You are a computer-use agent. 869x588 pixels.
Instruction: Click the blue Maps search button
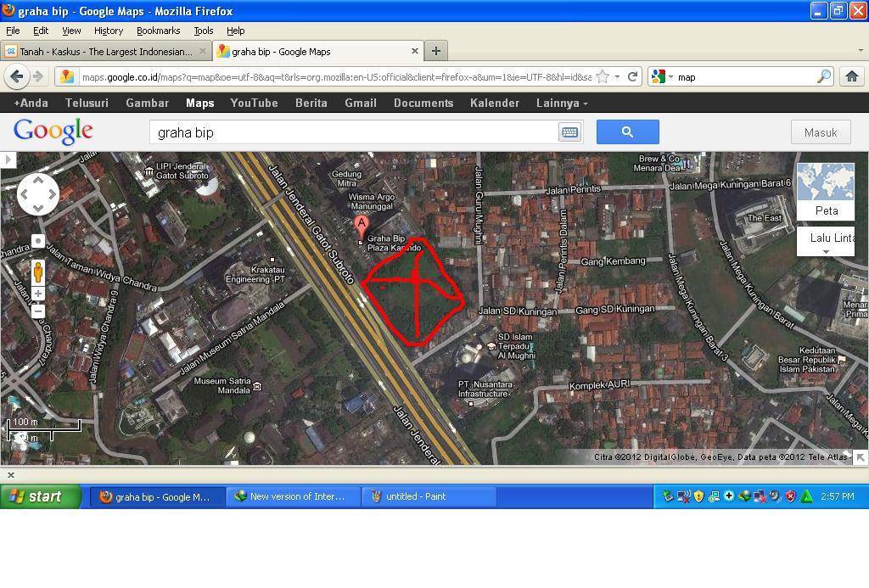(627, 132)
